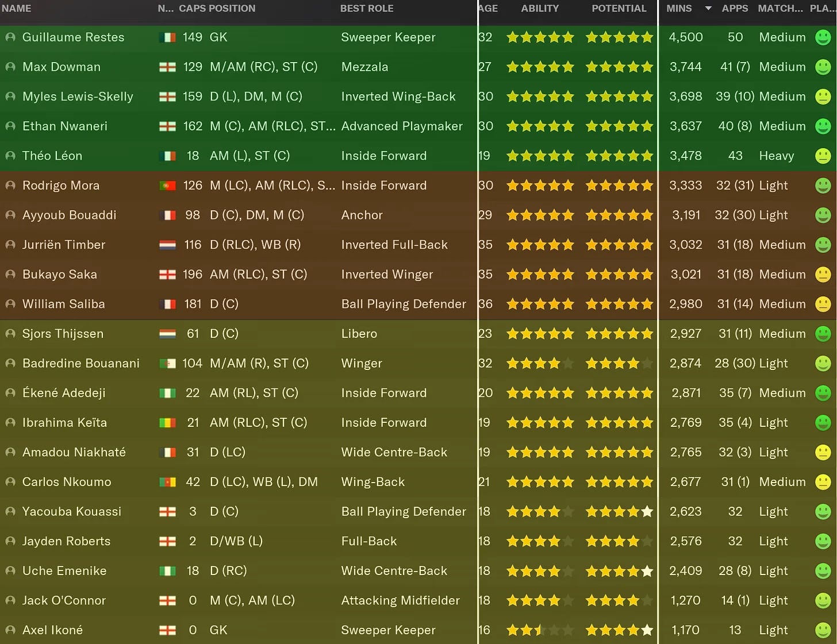Click Sjors Thijssen's green happiness smiley
Viewport: 837px width, 644px height.
[823, 334]
